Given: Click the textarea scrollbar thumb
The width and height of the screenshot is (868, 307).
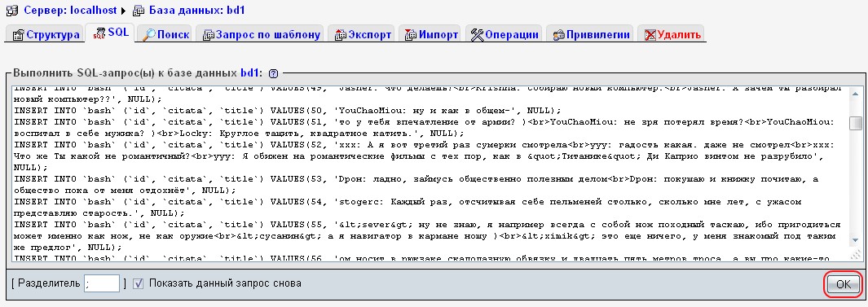Looking at the screenshot, I should 856,123.
